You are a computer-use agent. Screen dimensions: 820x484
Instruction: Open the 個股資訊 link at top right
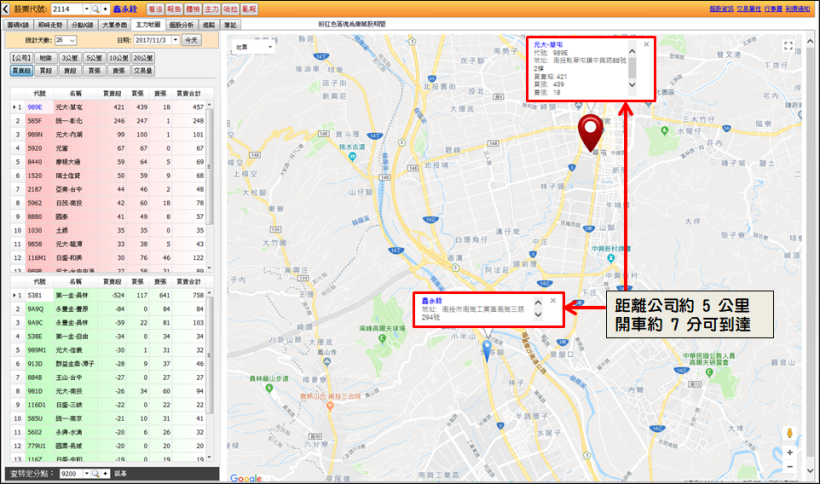(x=721, y=9)
